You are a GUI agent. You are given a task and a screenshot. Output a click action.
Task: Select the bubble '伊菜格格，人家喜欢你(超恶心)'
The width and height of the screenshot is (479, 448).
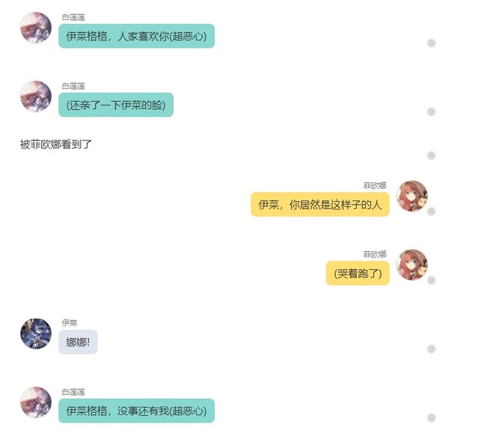pos(136,36)
